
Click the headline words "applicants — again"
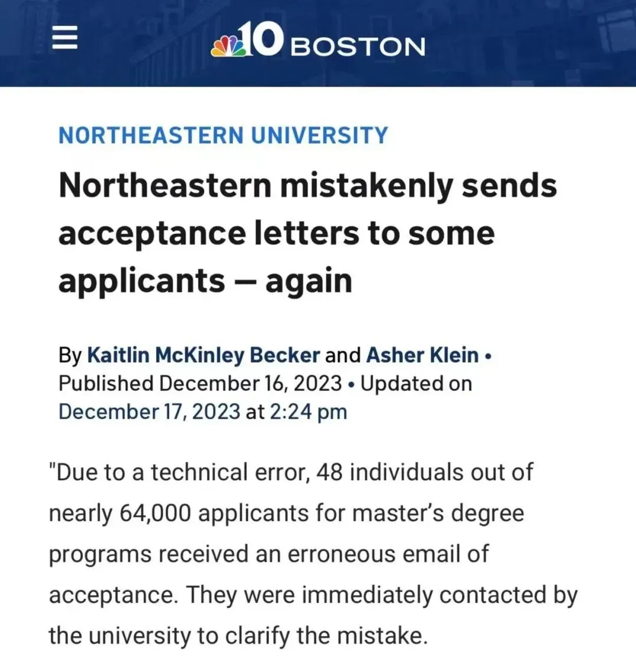coord(206,281)
